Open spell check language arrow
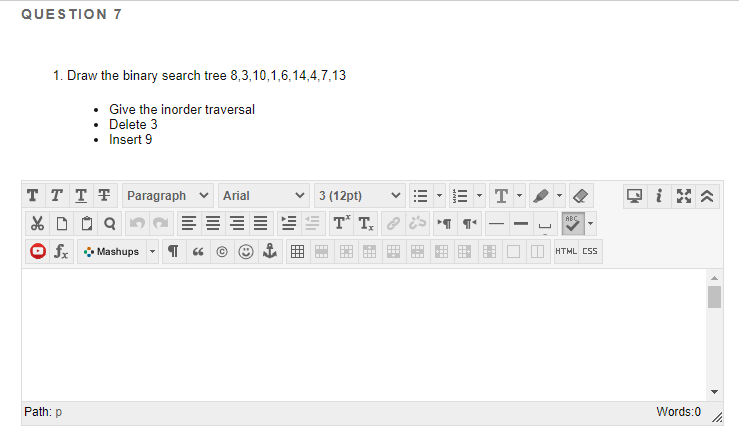The image size is (739, 441). tap(591, 223)
